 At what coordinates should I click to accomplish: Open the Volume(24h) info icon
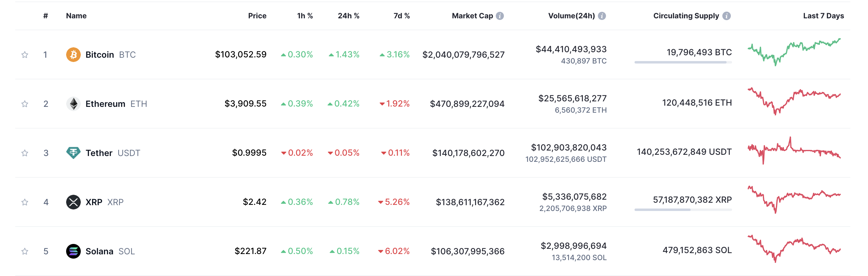click(602, 16)
